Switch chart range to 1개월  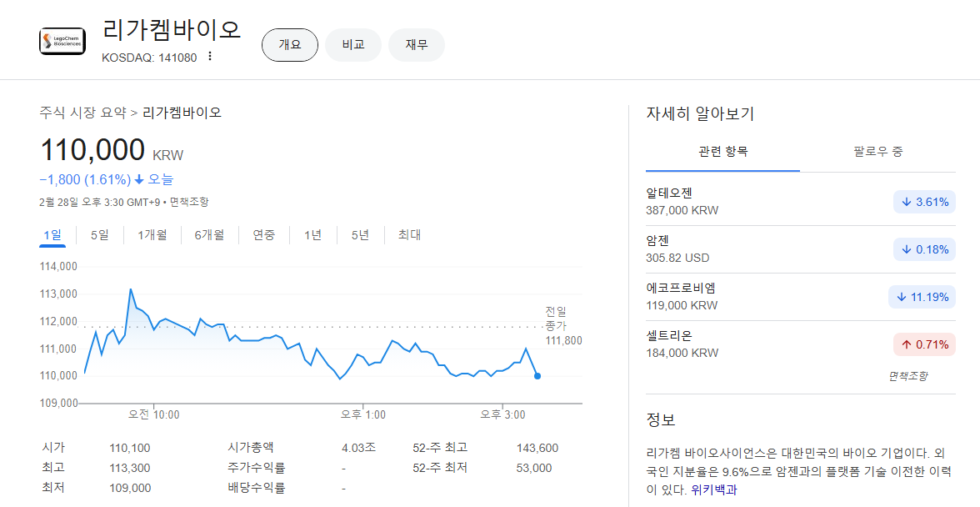click(x=152, y=235)
